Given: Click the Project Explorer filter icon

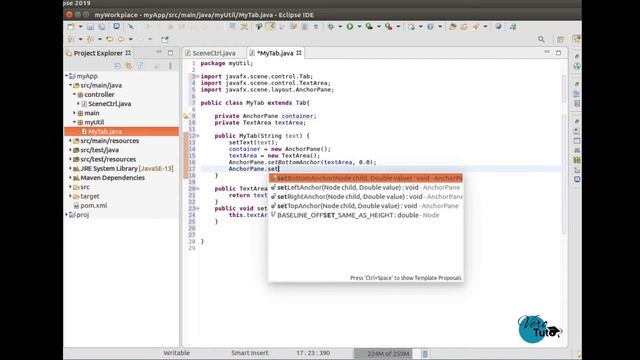Looking at the screenshot, I should (x=140, y=66).
